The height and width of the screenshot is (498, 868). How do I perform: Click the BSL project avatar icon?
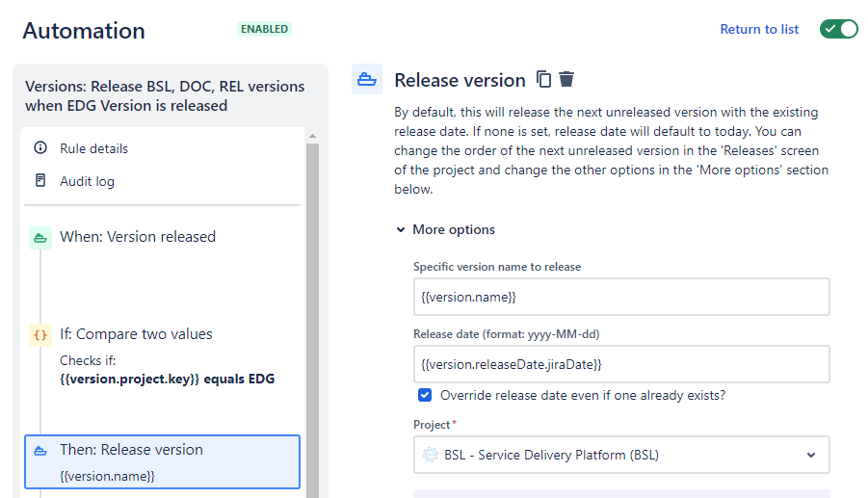pos(430,455)
